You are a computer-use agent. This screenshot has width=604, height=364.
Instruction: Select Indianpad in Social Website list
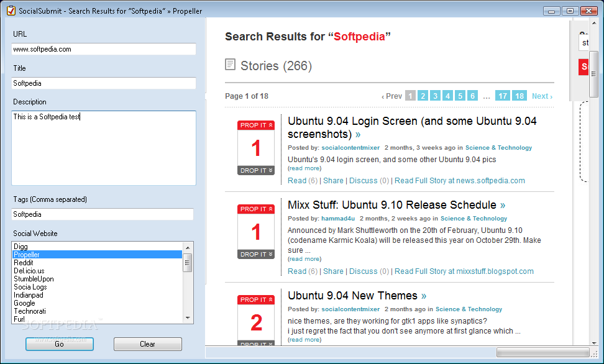pos(97,295)
